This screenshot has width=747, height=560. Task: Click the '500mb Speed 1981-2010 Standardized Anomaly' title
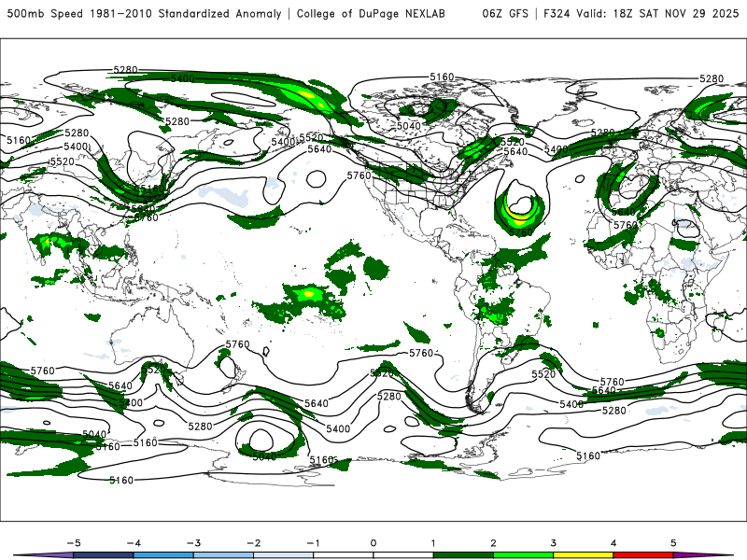(145, 13)
